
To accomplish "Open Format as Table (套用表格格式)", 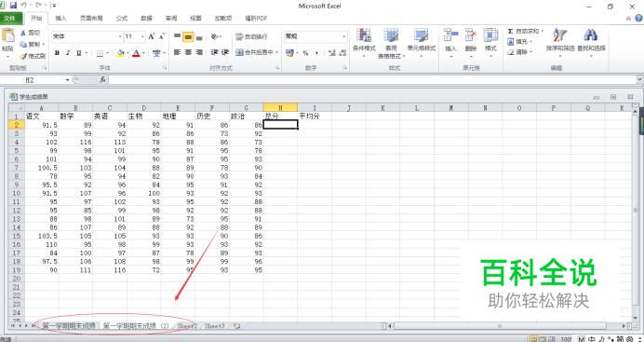I will (391, 43).
